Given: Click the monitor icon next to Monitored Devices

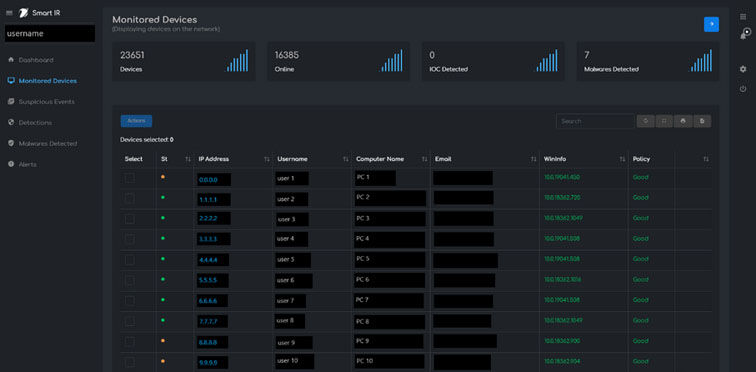Looking at the screenshot, I should (11, 80).
